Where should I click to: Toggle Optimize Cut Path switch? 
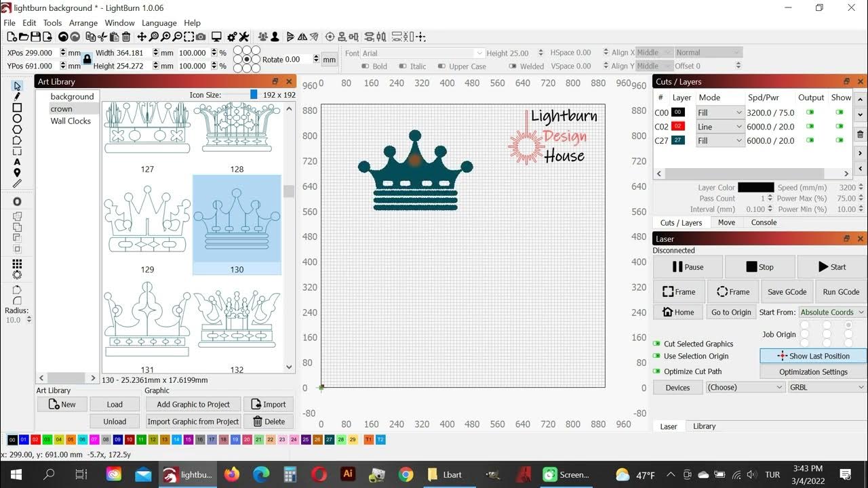656,371
